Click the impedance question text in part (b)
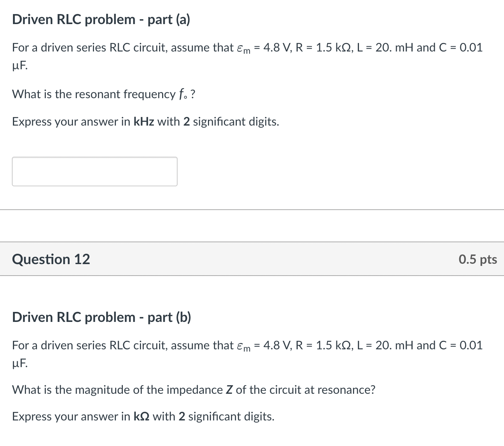The height and width of the screenshot is (446, 504). click(x=193, y=390)
